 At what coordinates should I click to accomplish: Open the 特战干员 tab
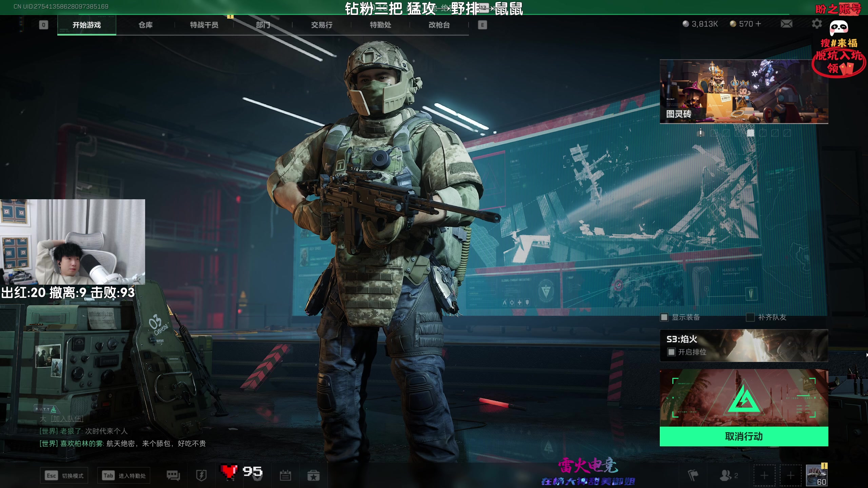(204, 25)
